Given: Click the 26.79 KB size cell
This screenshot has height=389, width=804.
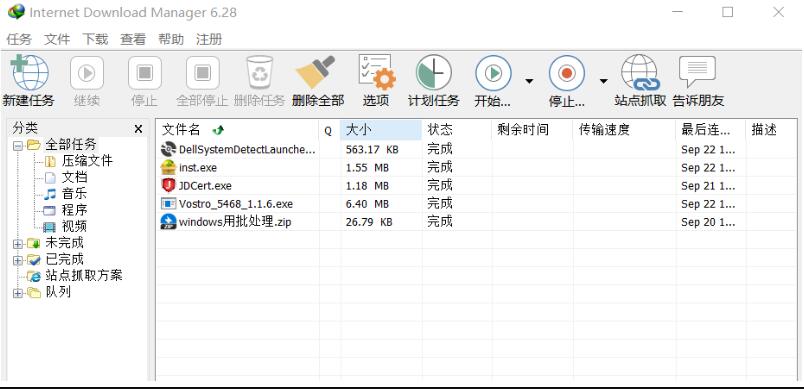Looking at the screenshot, I should pos(369,222).
